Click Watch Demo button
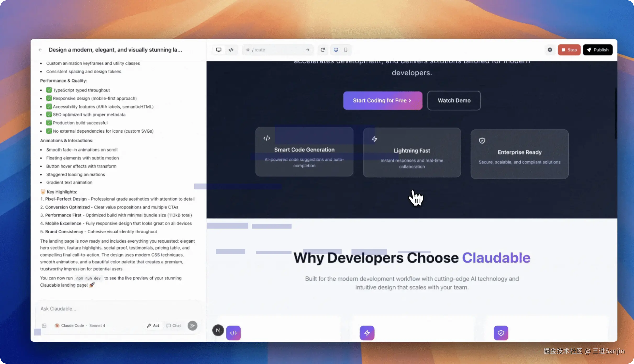Screen dimensions: 634x364 click(454, 100)
